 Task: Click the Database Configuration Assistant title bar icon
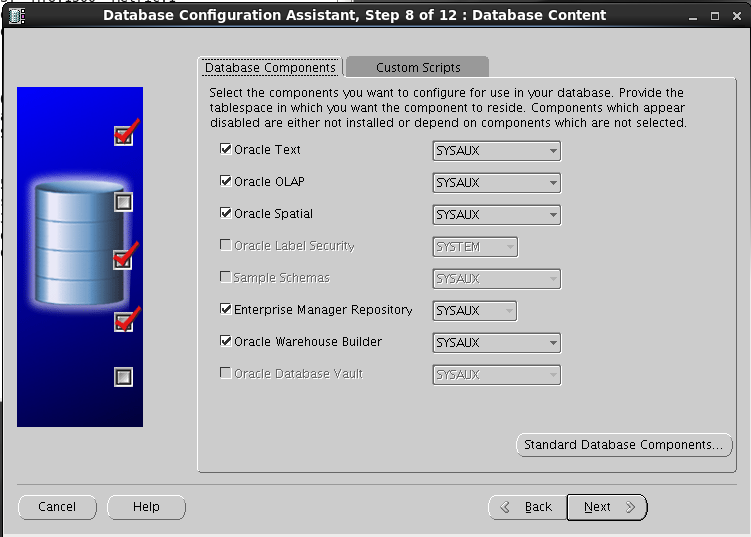pos(17,16)
